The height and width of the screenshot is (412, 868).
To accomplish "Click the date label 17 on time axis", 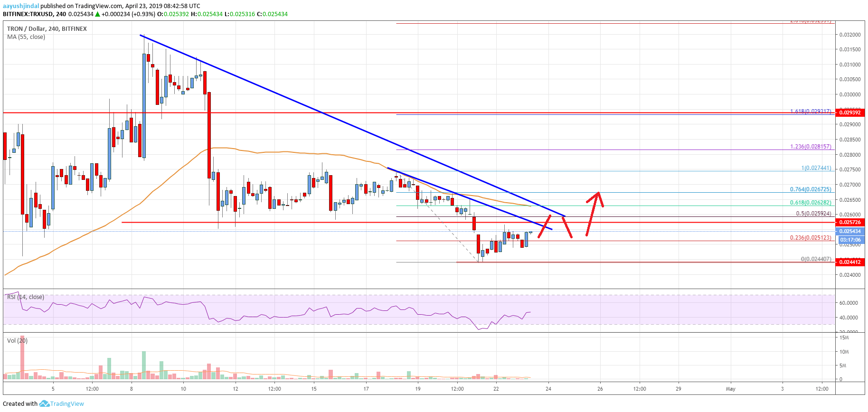I will 366,389.
